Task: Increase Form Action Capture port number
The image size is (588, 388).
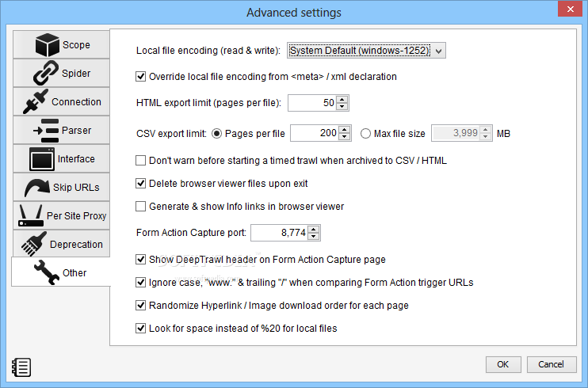Action: (x=314, y=229)
